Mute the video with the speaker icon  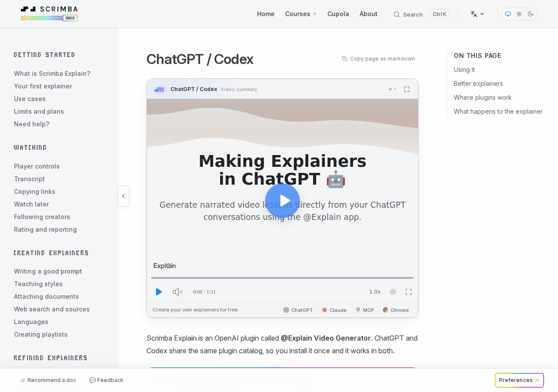(177, 292)
